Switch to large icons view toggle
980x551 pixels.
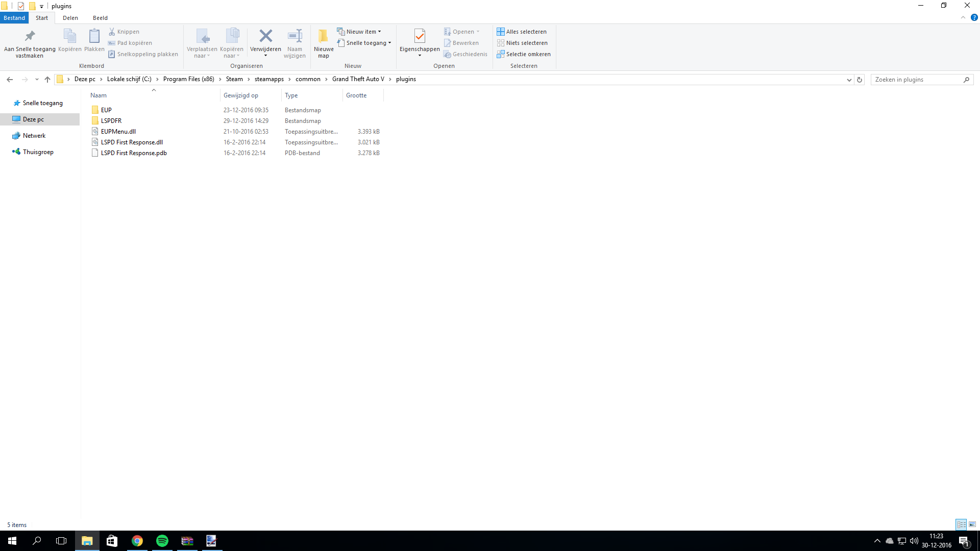click(972, 524)
